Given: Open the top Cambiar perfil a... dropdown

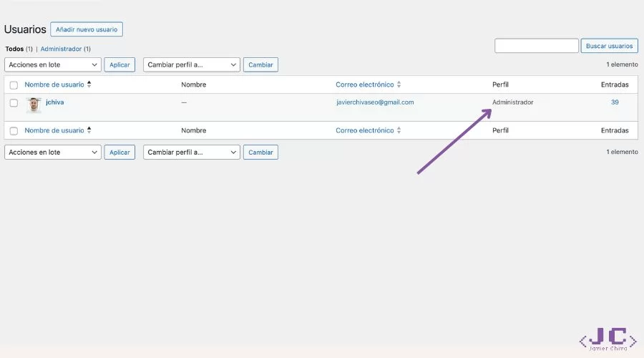Looking at the screenshot, I should 191,64.
